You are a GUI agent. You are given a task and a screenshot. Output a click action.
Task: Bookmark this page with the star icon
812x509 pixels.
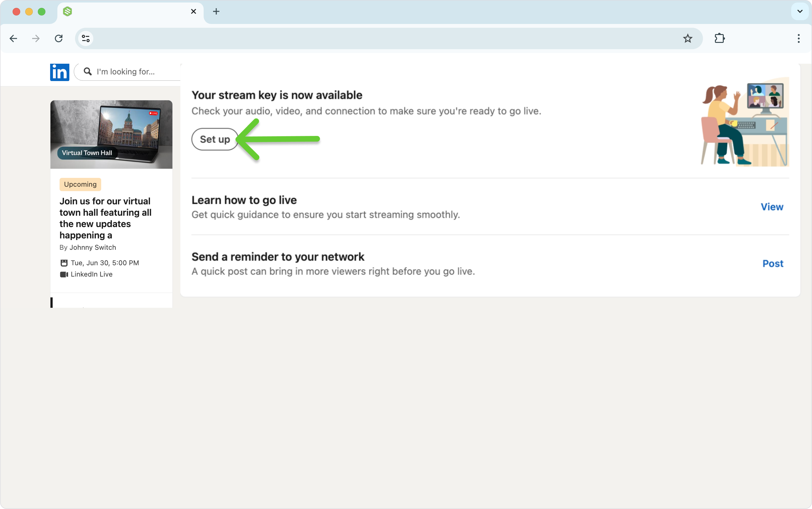(x=687, y=38)
